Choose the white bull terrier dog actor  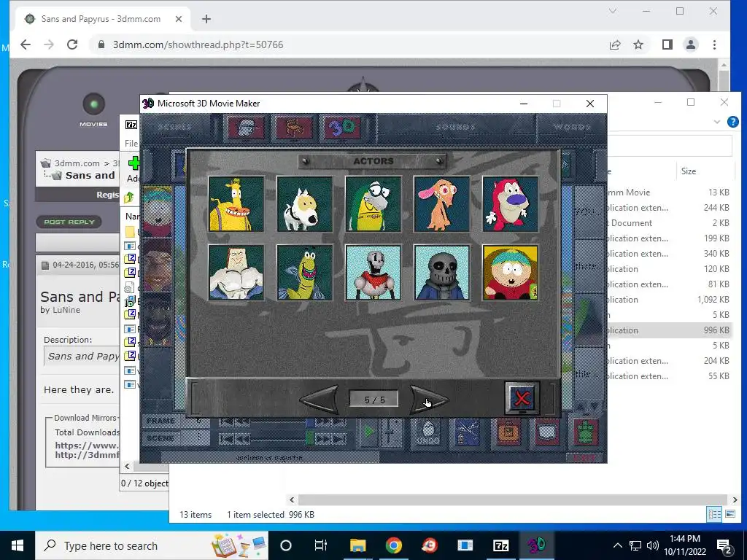[x=304, y=204]
